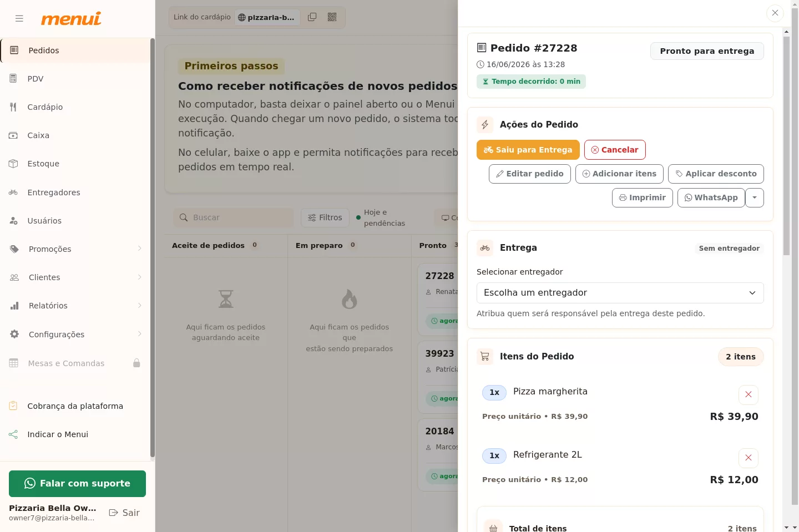Click the Primeiros passos heading badge
Image resolution: width=799 pixels, height=532 pixels.
point(231,66)
